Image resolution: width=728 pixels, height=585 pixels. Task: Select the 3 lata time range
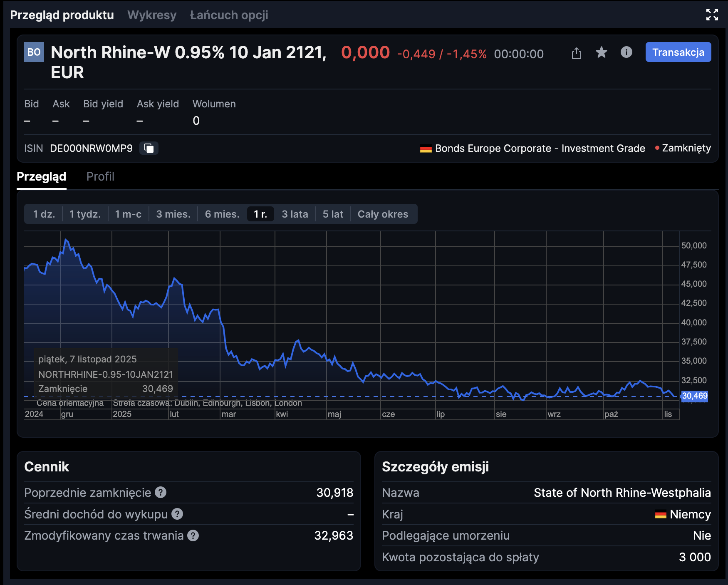pyautogui.click(x=295, y=214)
